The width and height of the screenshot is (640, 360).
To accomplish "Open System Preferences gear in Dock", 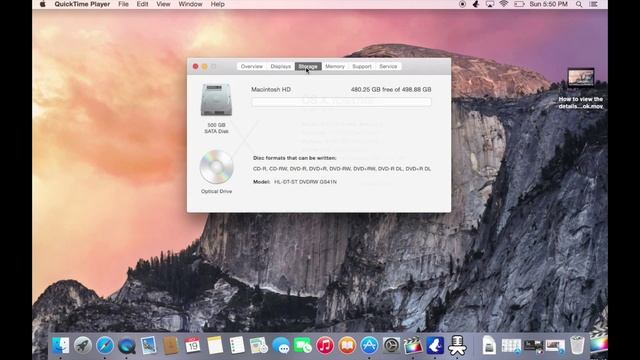I will 391,346.
